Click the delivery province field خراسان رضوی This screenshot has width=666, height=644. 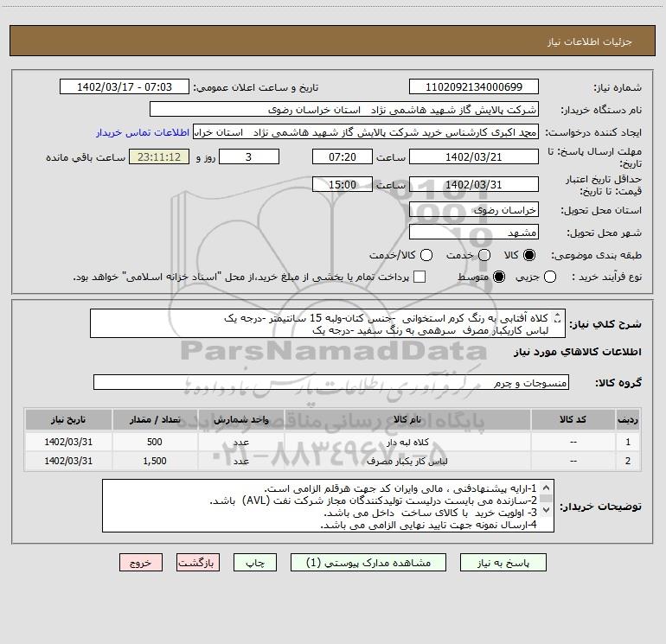[x=474, y=210]
